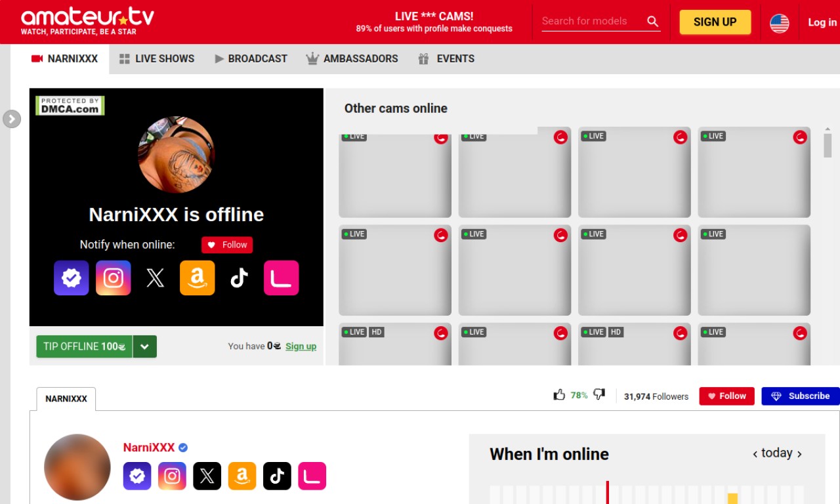Image resolution: width=840 pixels, height=504 pixels.
Task: Click Follow next to Notify when online
Action: [227, 245]
